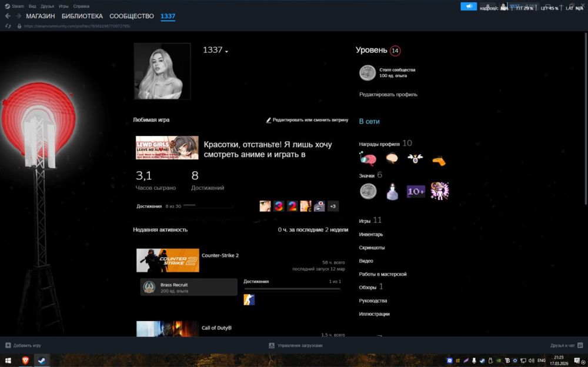The height and width of the screenshot is (367, 588).
Task: Open the Видео link
Action: [x=366, y=261]
